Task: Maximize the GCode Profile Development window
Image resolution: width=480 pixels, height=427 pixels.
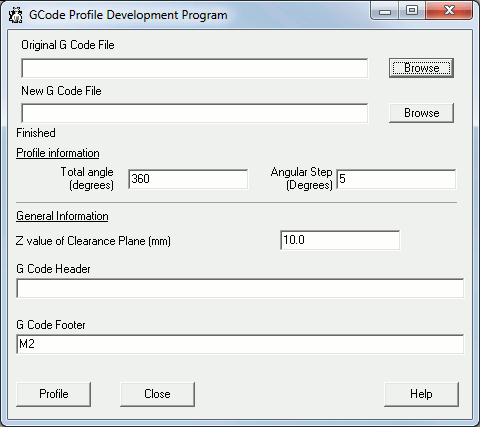Action: [x=412, y=11]
